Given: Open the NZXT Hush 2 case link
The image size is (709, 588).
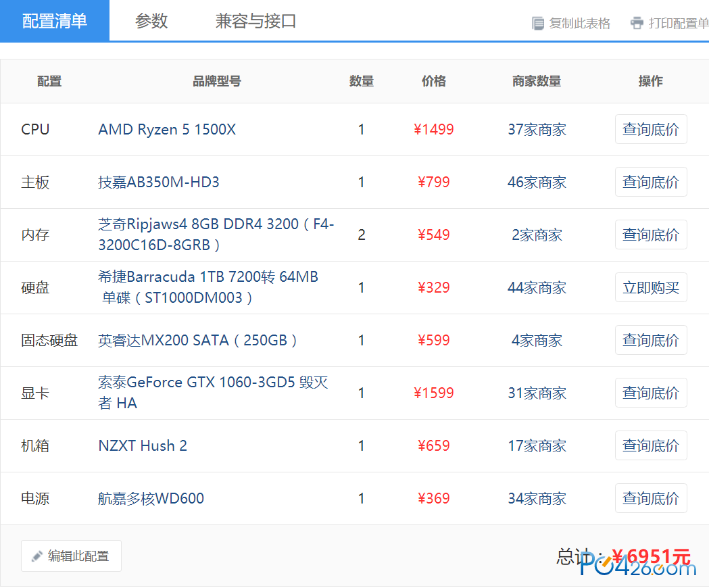Looking at the screenshot, I should pos(143,445).
